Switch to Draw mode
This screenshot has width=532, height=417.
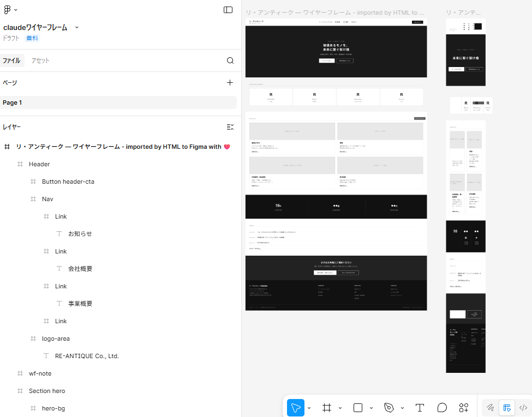pos(491,408)
